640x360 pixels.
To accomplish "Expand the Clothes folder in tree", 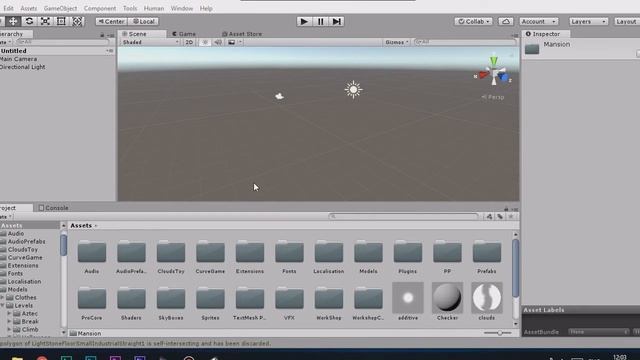I will click(x=2, y=298).
